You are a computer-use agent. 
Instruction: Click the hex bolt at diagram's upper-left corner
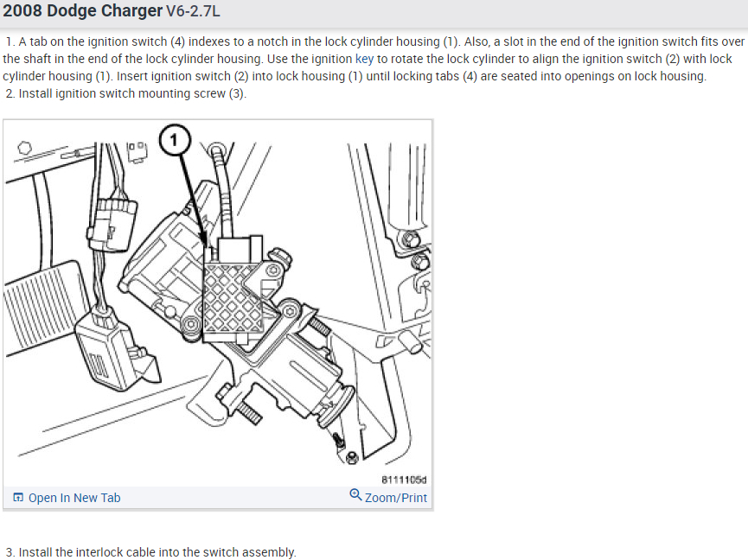click(x=24, y=148)
